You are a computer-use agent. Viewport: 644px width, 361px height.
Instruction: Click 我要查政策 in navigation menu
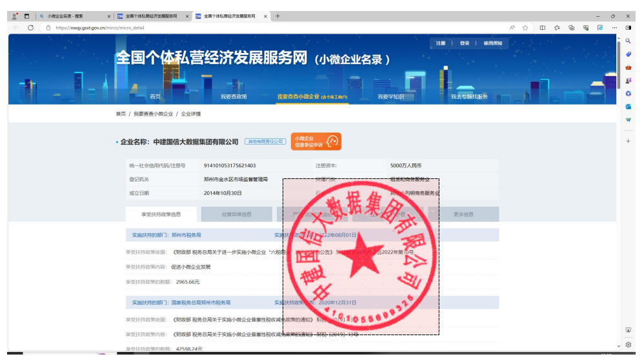[233, 97]
